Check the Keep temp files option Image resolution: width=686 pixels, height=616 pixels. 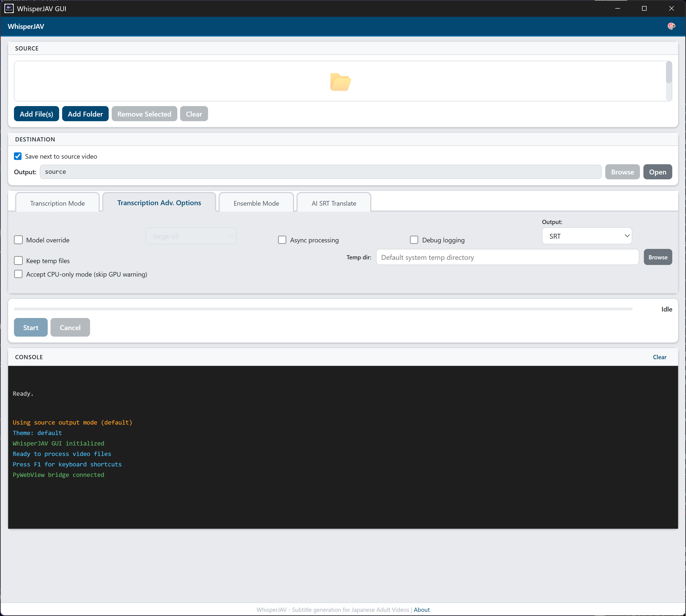[18, 261]
